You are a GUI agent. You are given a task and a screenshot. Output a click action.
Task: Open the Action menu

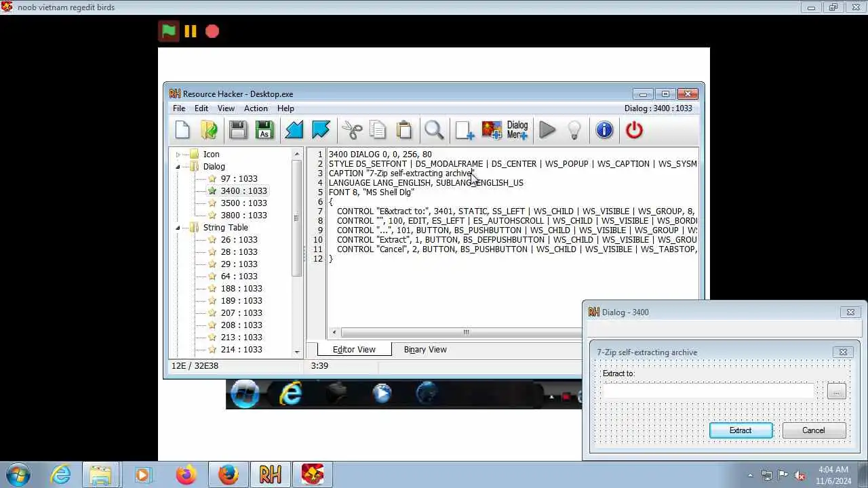coord(256,108)
